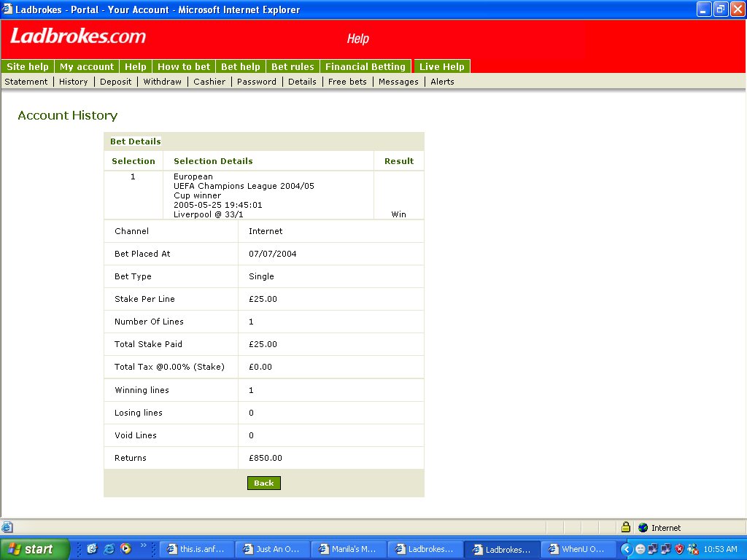The height and width of the screenshot is (560, 747).
Task: Click the 'Liverpool @ 33/1' selection text
Action: click(208, 214)
